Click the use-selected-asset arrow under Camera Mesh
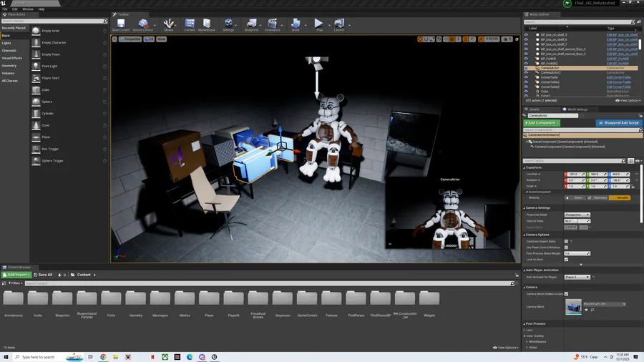Screen dimensions: 644x362 [x=586, y=310]
